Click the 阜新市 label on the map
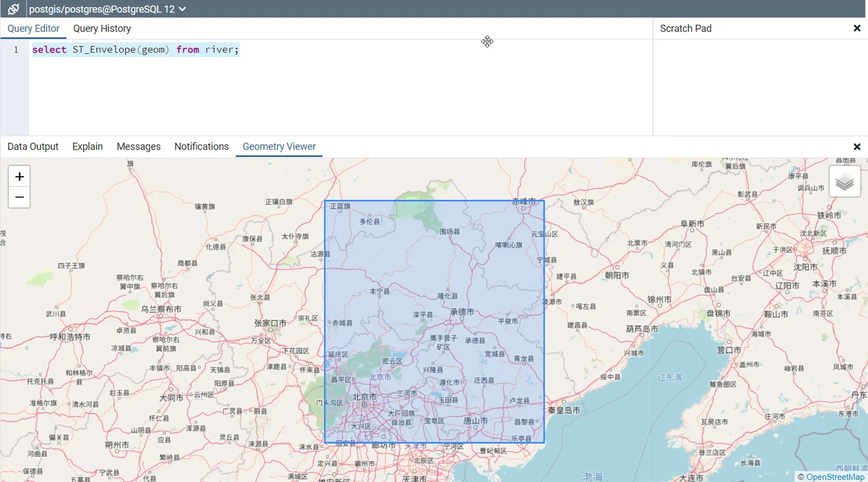868x482 pixels. pos(693,223)
